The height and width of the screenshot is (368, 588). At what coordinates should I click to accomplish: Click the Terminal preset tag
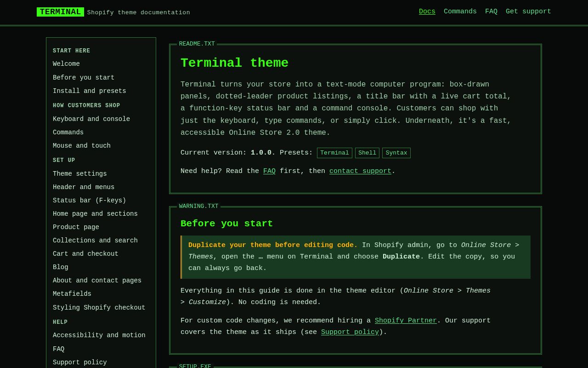(334, 153)
